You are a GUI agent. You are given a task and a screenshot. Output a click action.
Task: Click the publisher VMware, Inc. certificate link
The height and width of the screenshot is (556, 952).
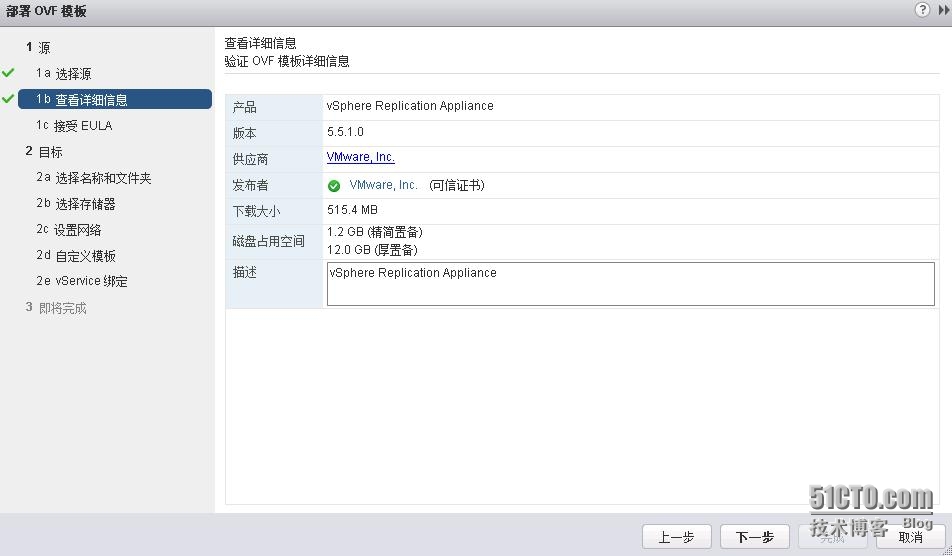tap(384, 185)
